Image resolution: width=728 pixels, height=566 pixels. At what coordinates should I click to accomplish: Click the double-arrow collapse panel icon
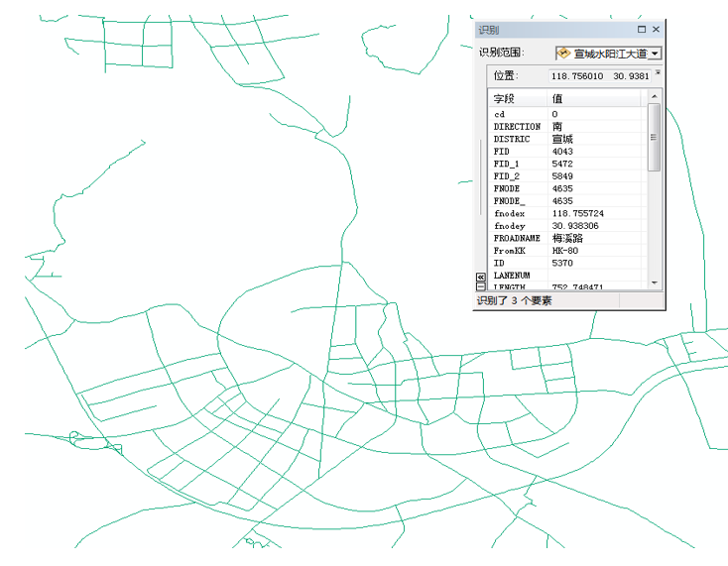pos(480,277)
